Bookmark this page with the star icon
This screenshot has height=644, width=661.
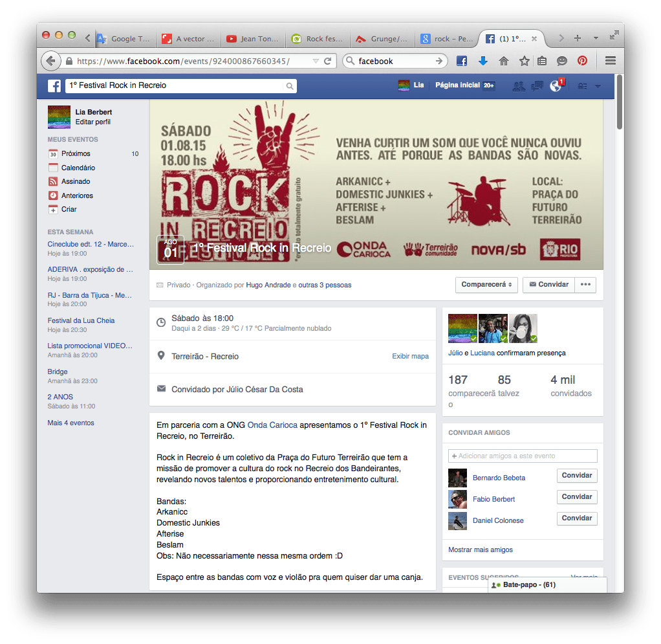pos(524,61)
